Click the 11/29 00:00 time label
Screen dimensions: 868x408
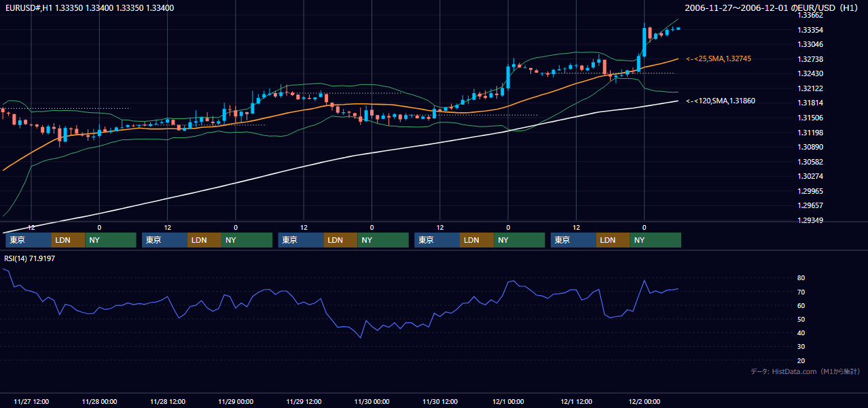pyautogui.click(x=236, y=401)
